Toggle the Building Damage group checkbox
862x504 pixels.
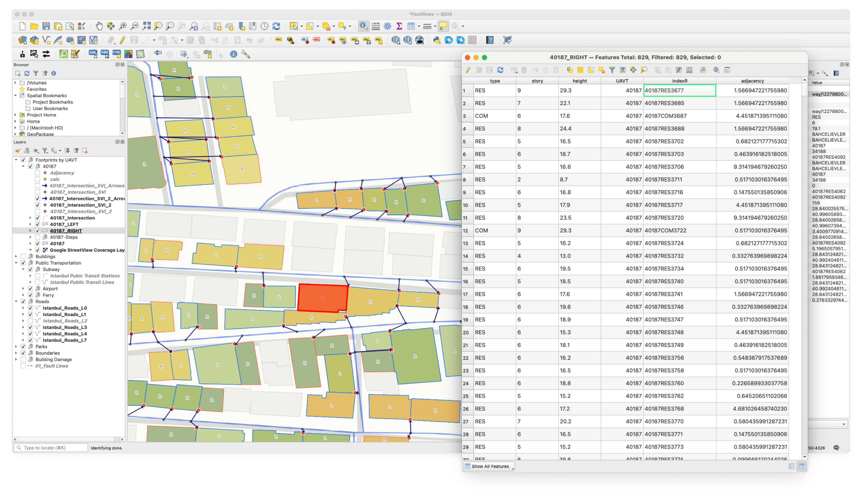23,359
